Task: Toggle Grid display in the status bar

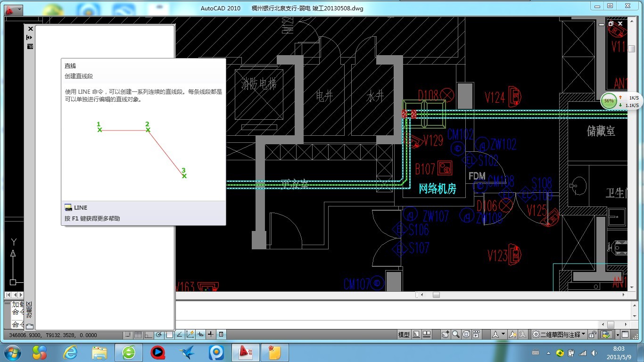Action: click(138, 335)
